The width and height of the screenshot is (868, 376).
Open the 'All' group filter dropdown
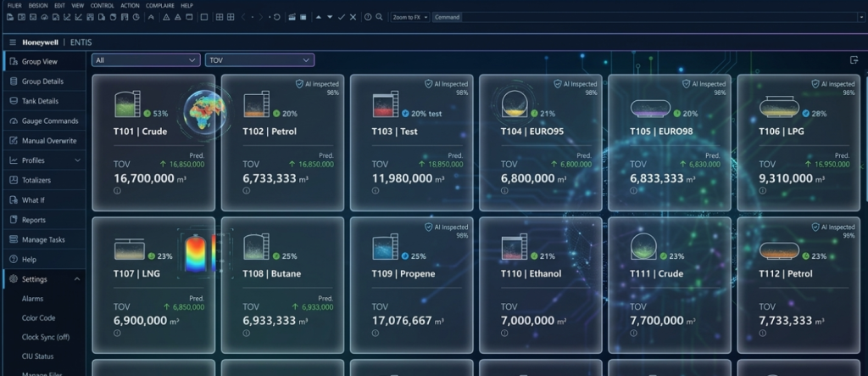point(146,60)
